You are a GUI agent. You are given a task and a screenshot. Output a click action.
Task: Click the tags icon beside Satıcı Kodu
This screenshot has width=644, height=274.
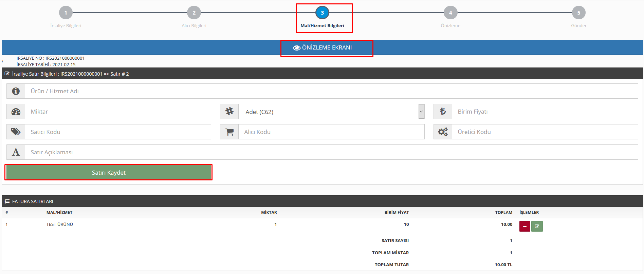[16, 132]
